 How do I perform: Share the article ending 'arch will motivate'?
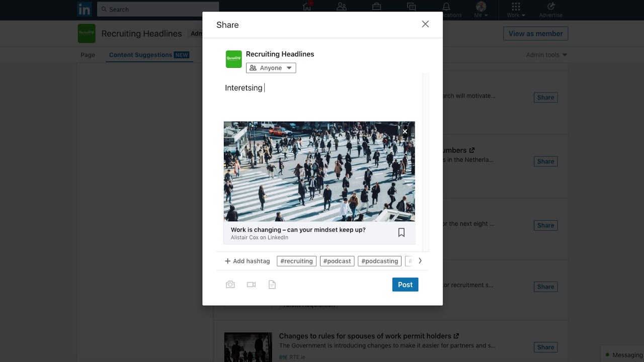coord(545,98)
